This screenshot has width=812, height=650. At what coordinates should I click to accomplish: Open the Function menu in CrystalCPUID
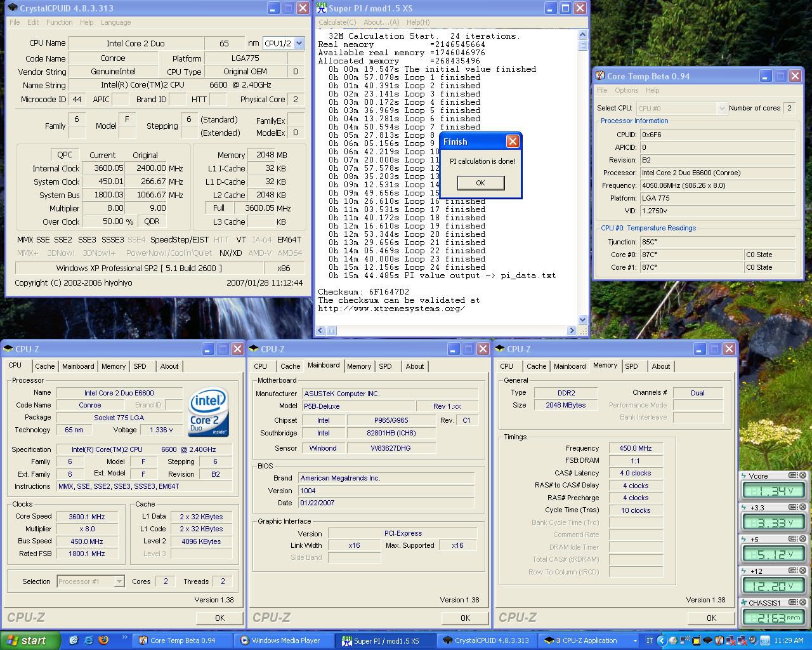click(x=59, y=22)
